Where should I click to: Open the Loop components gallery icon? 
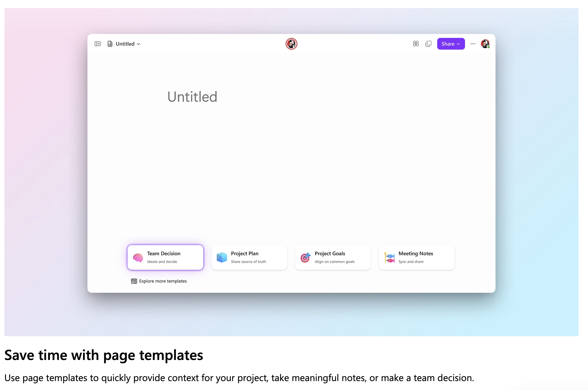coord(416,44)
